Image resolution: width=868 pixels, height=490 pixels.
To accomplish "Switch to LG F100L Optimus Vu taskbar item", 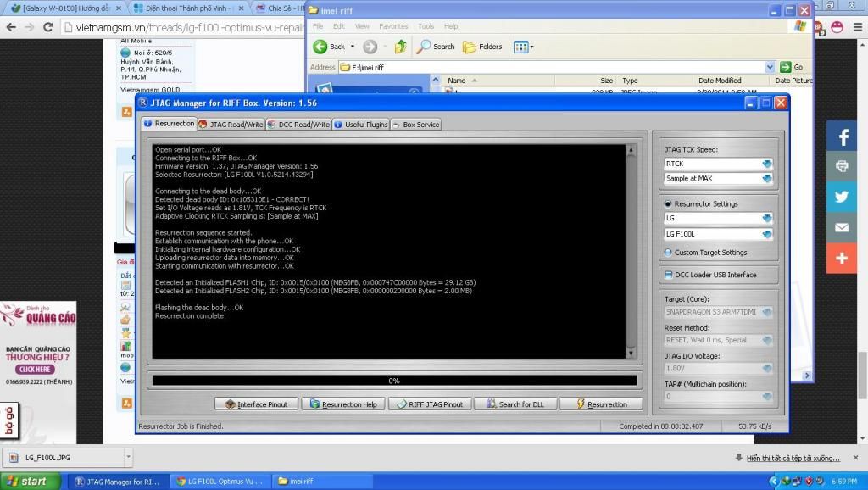I will (x=220, y=482).
